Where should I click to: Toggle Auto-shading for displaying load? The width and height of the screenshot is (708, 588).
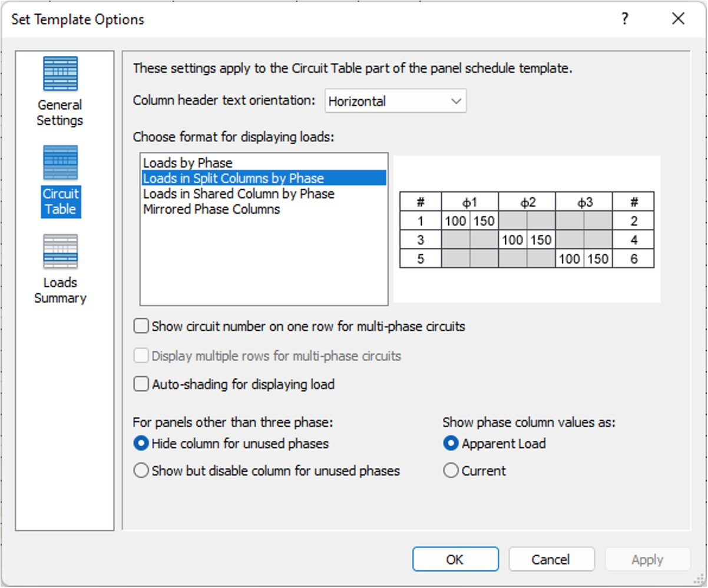(x=141, y=385)
